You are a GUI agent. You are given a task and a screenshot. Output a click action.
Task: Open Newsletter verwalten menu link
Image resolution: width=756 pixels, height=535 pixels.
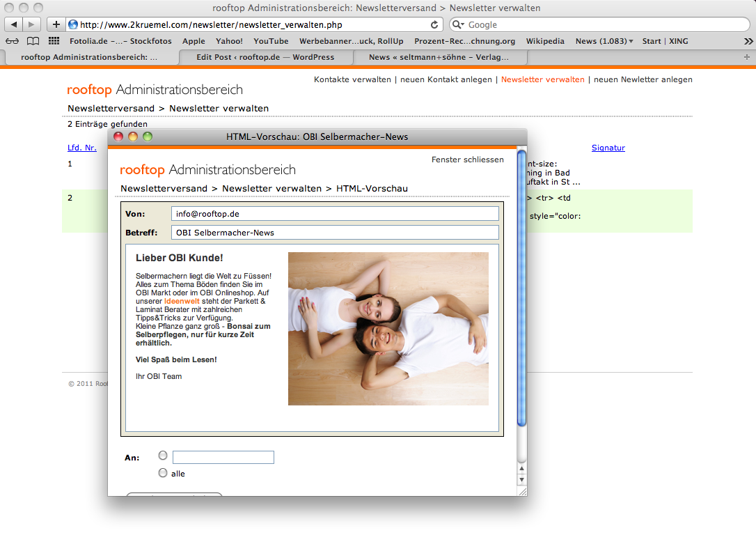pos(542,79)
